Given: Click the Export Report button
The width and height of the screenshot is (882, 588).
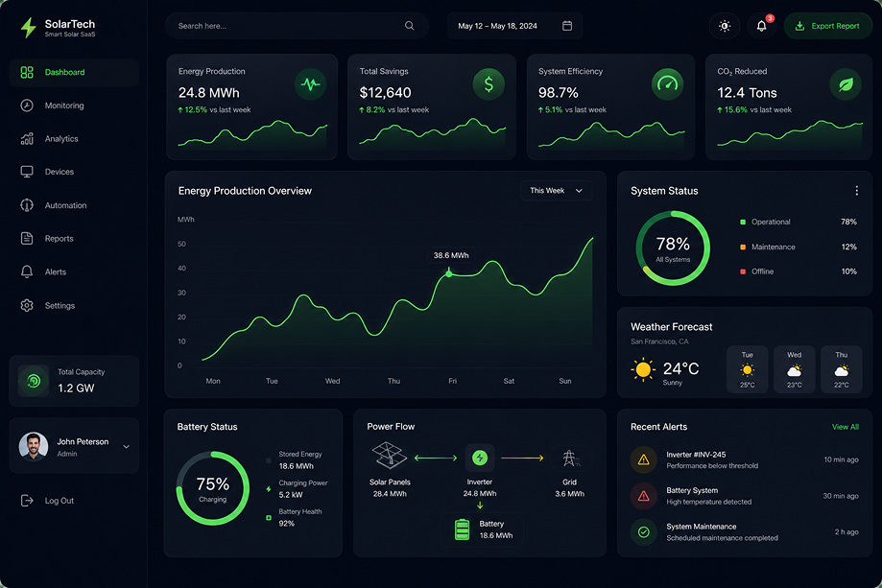Looking at the screenshot, I should [828, 26].
